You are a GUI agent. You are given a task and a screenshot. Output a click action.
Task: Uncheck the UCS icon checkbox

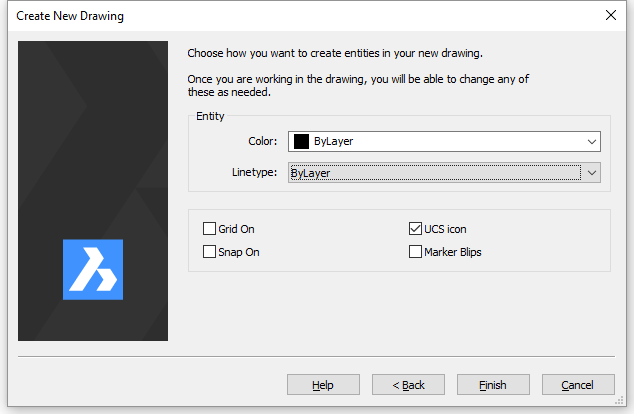click(415, 229)
